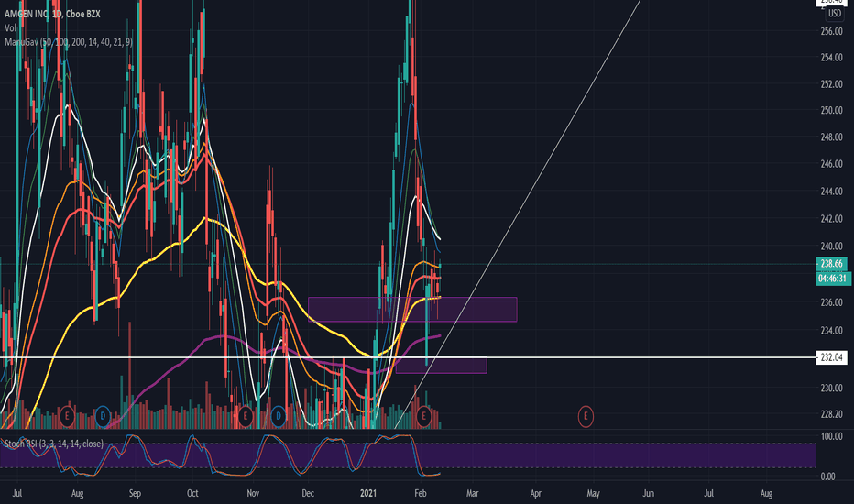Viewport: 854px width, 504px height.
Task: Click the Nov label on time axis
Action: coord(253,493)
